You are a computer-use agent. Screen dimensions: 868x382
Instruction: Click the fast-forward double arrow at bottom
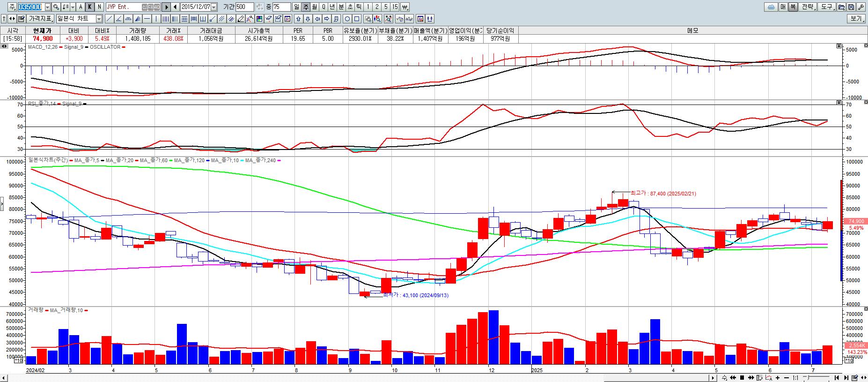[751, 377]
